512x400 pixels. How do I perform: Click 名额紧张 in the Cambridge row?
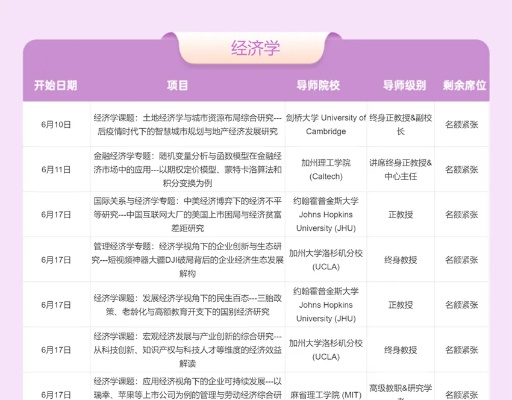462,124
